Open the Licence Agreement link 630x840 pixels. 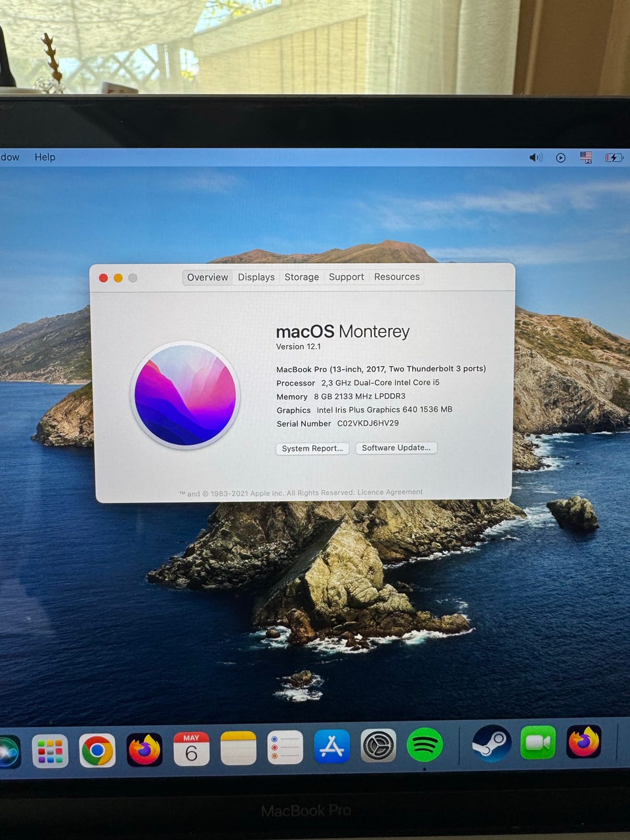click(x=390, y=492)
